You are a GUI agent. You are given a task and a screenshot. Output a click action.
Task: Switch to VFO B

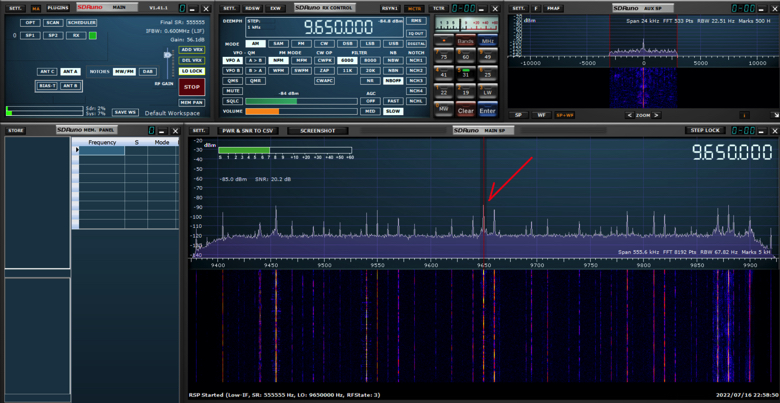(233, 71)
